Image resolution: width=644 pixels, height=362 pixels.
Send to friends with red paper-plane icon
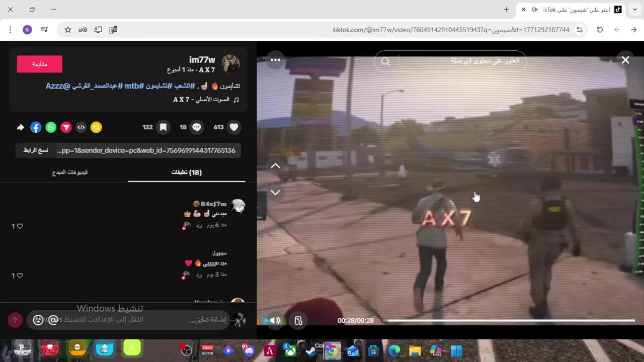pos(66,128)
